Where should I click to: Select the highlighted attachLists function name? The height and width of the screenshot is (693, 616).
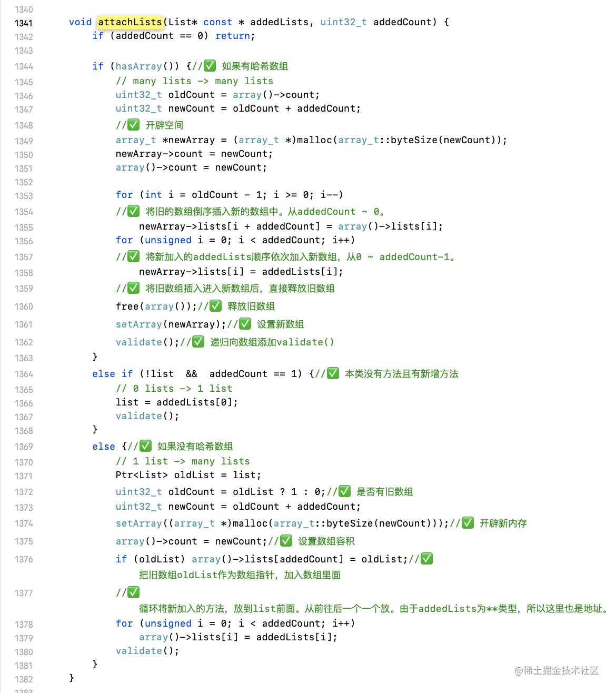[x=130, y=22]
